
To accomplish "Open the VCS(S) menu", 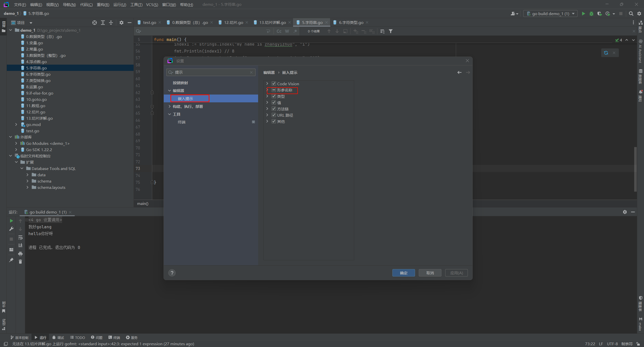I will pos(152,5).
